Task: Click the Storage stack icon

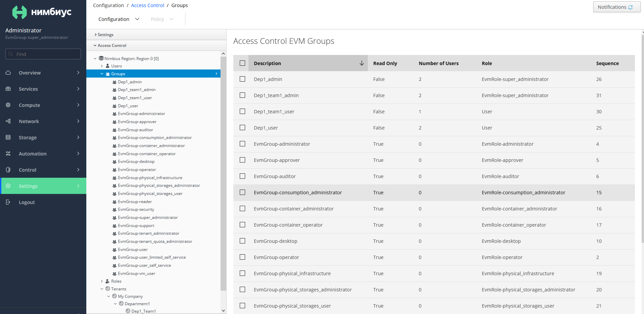Action: (8, 137)
